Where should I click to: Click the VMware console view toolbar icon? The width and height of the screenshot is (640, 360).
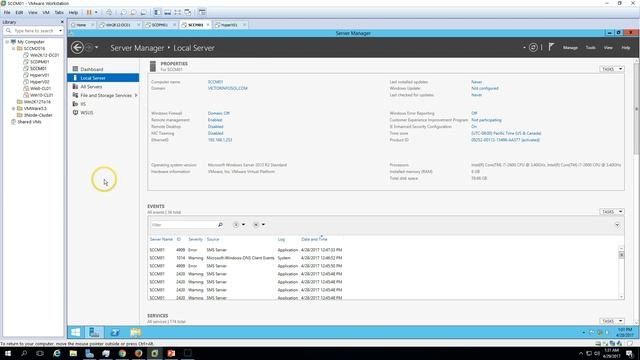pos(202,12)
